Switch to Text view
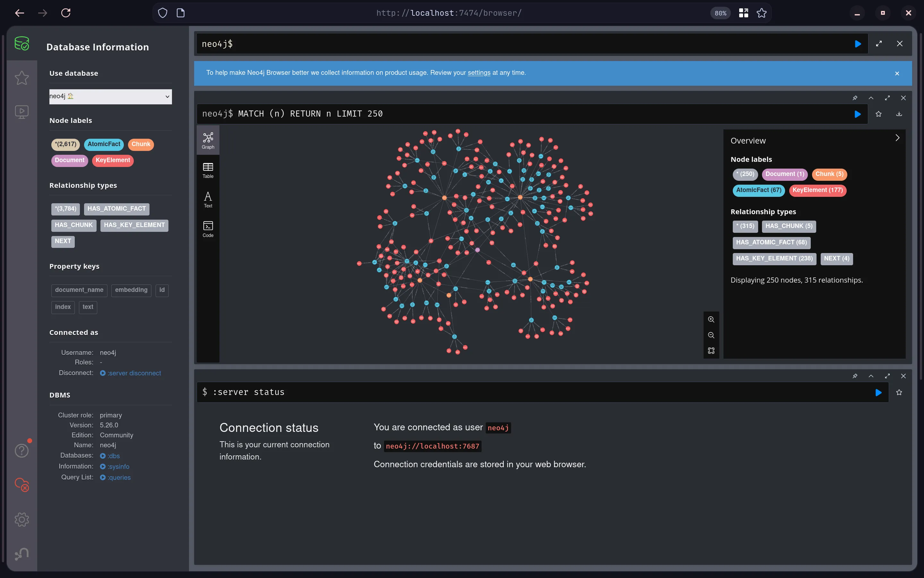The height and width of the screenshot is (578, 924). click(x=208, y=199)
